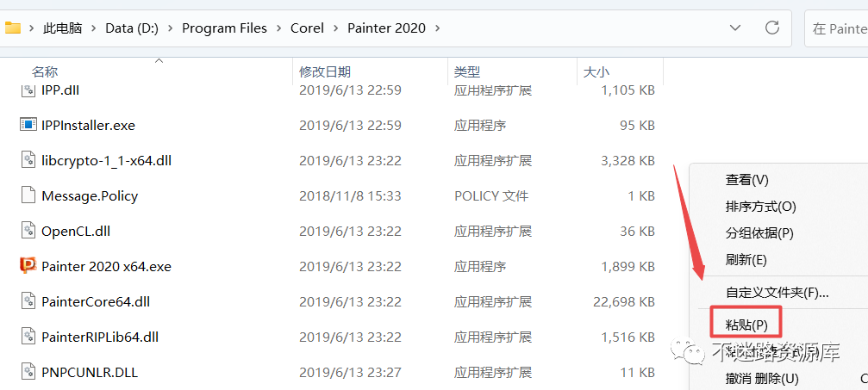Screen dimensions: 868x390
Task: Go to 此电脑 in the breadcrumb
Action: point(63,28)
